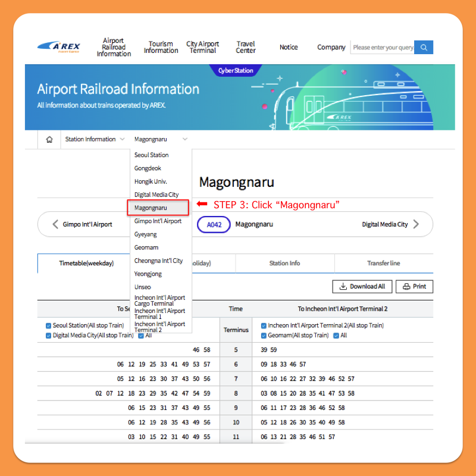This screenshot has height=476, width=476.
Task: Switch to the Transfer line tab
Action: click(383, 263)
